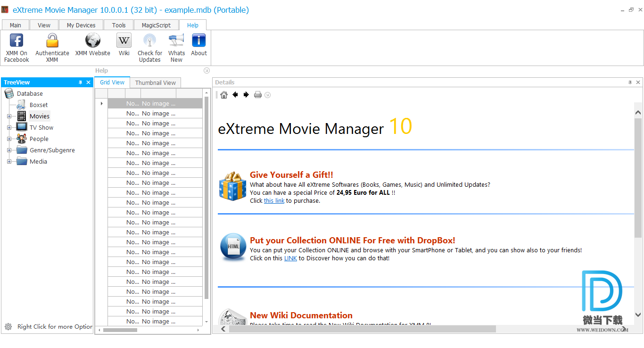Viewport: 644px width, 348px height.
Task: Open the View ribbon tab
Action: pos(44,25)
